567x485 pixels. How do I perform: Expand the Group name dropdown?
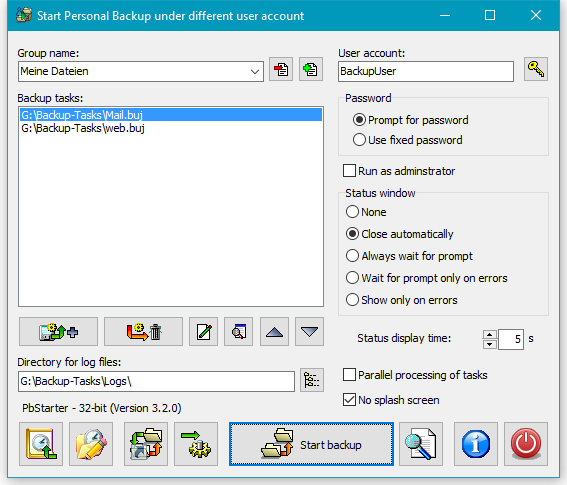(x=255, y=71)
